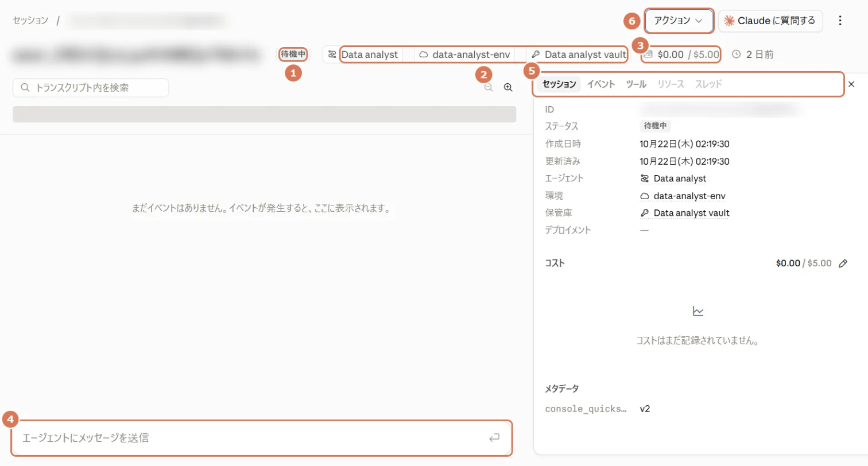This screenshot has height=466, width=868.
Task: Focus the トランスクリプト内を検索 search field
Action: tap(91, 88)
